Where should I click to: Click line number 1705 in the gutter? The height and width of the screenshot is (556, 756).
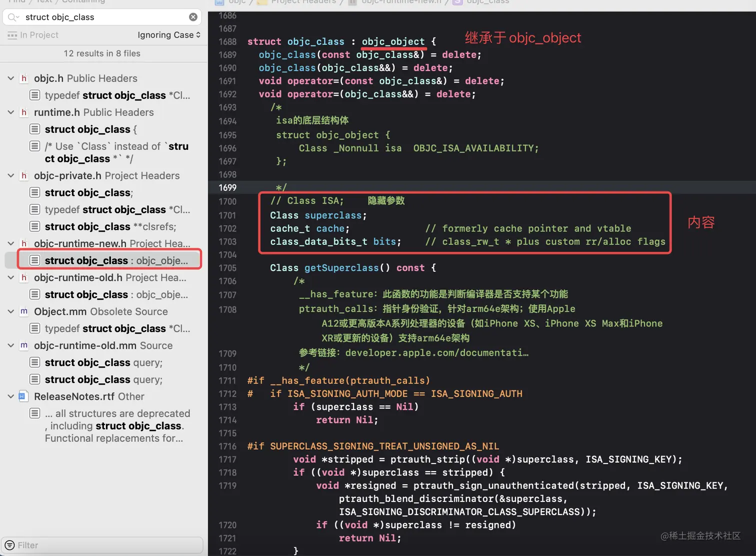pos(227,268)
